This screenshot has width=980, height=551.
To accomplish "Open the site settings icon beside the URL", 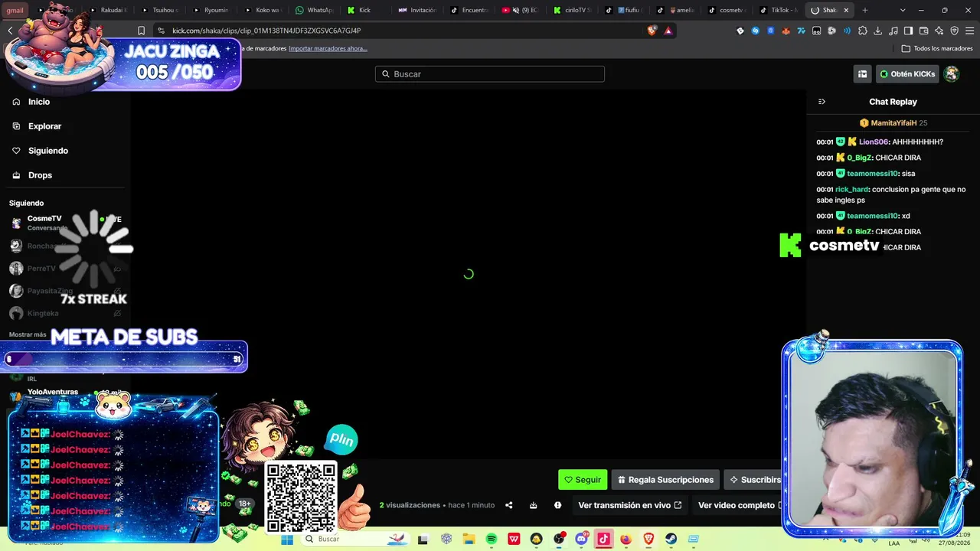I will pyautogui.click(x=161, y=31).
